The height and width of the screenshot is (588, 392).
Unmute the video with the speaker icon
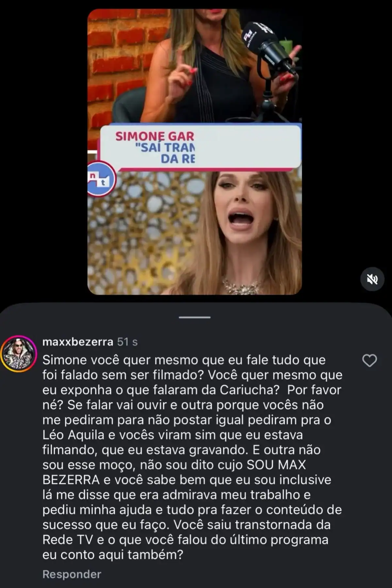pyautogui.click(x=372, y=280)
